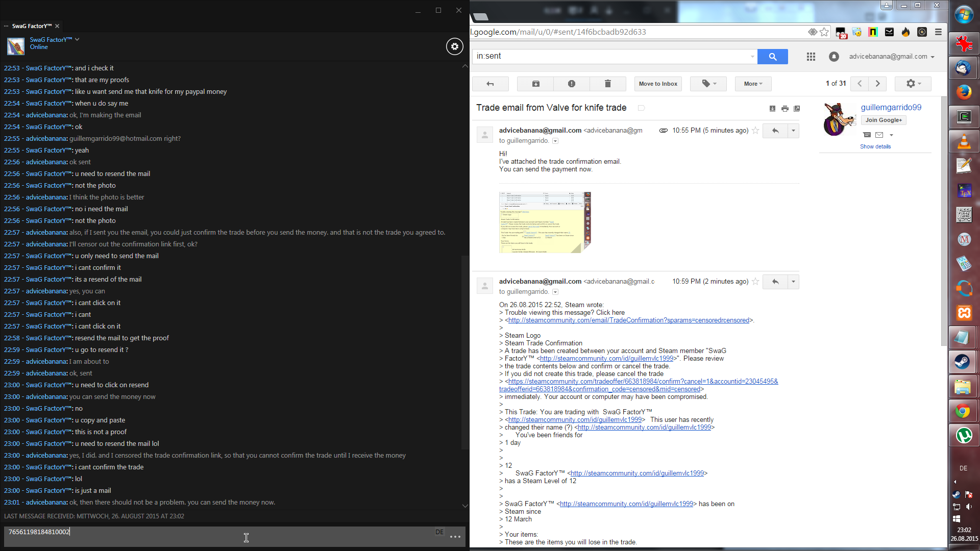The width and height of the screenshot is (980, 551).
Task: Report conversation as spam
Action: point(572,84)
